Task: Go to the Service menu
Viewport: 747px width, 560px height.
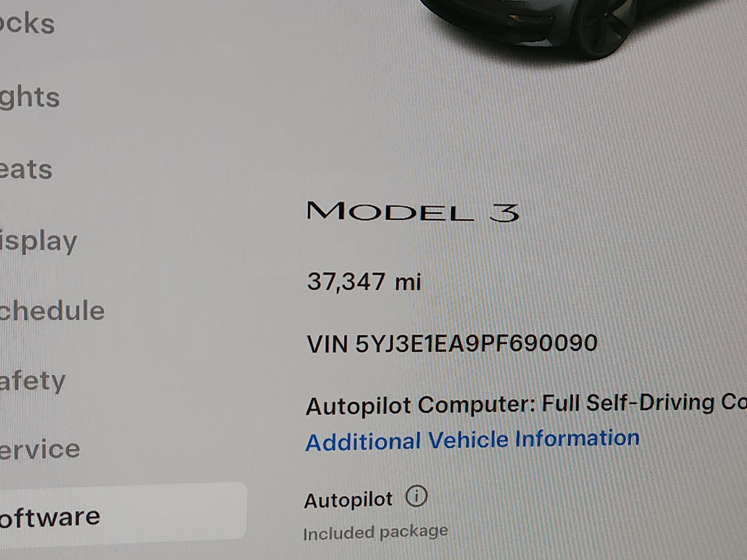Action: [x=40, y=449]
